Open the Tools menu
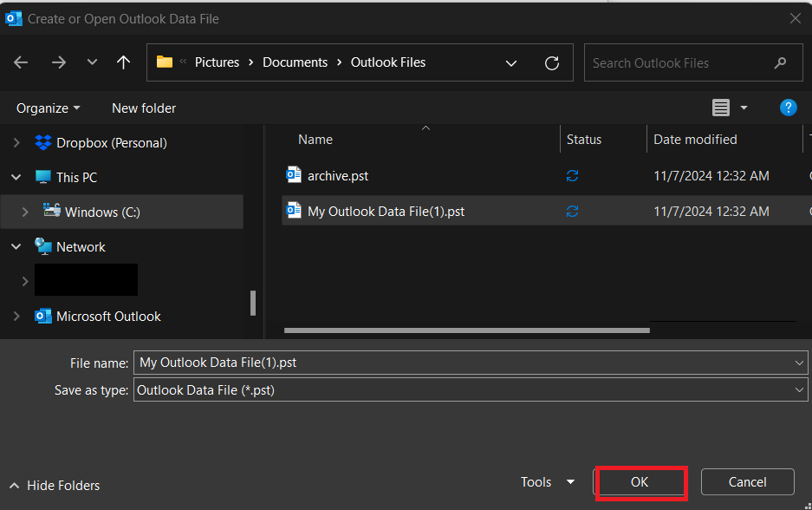Viewport: 812px width, 510px height. [536, 482]
